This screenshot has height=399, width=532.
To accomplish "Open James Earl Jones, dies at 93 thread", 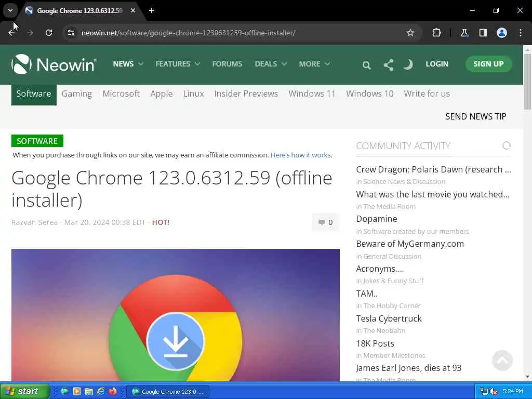I will [408, 368].
